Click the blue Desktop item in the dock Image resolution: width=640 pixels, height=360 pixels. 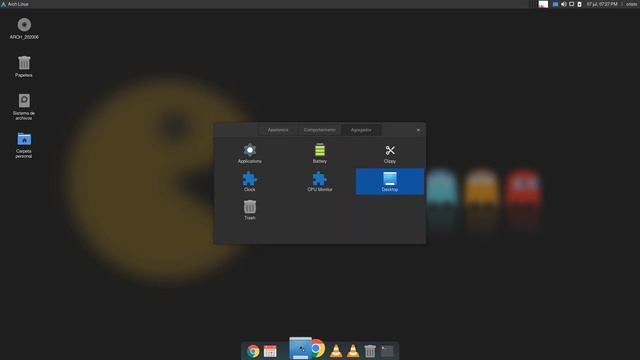[x=300, y=348]
